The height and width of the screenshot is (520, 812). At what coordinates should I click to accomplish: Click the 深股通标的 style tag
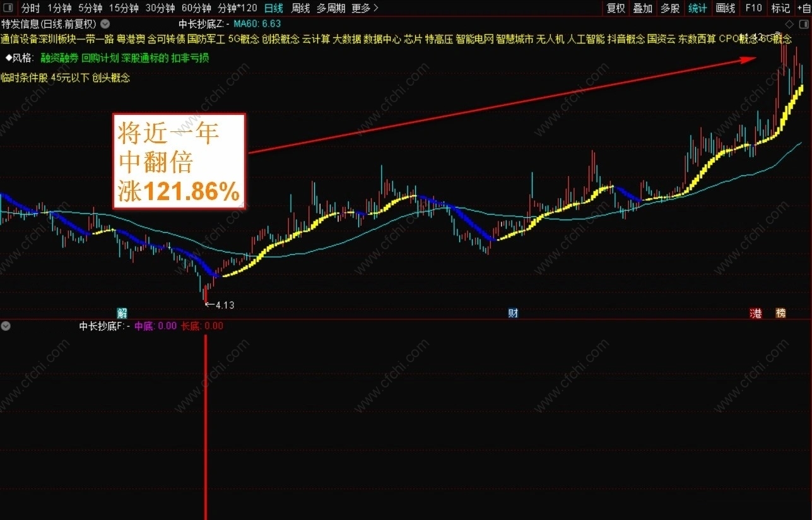point(145,58)
